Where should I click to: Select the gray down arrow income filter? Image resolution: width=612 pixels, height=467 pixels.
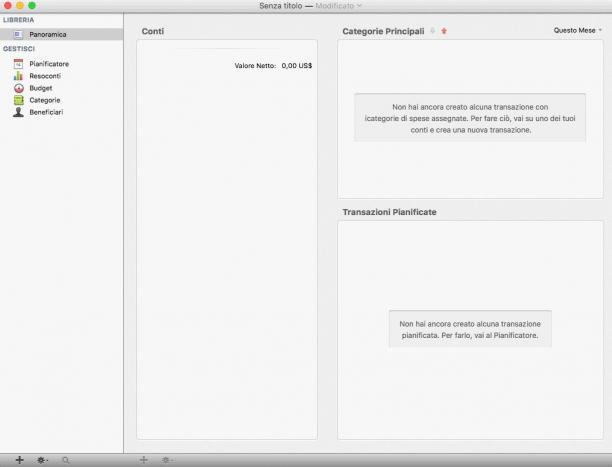pyautogui.click(x=432, y=31)
